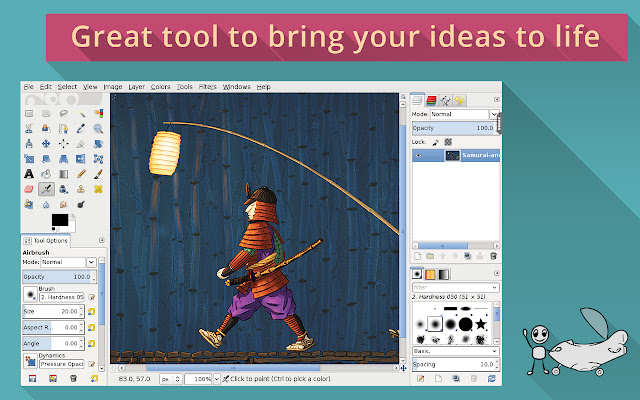640x400 pixels.
Task: Select the Paintbrush tool
Action: pyautogui.click(x=98, y=174)
